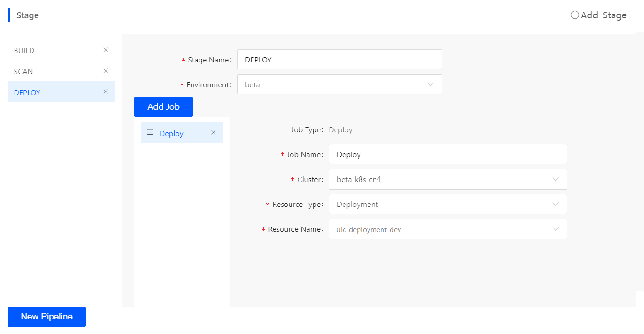Focus the Job Name text field
This screenshot has width=644, height=334.
point(447,154)
